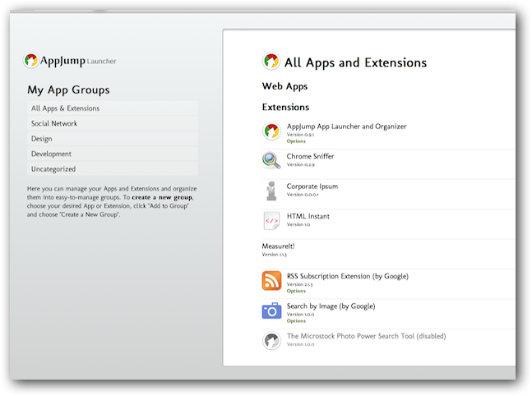Click the disabled Microstock Photo Power Search icon
Screen dimensions: 532x396
pos(271,340)
